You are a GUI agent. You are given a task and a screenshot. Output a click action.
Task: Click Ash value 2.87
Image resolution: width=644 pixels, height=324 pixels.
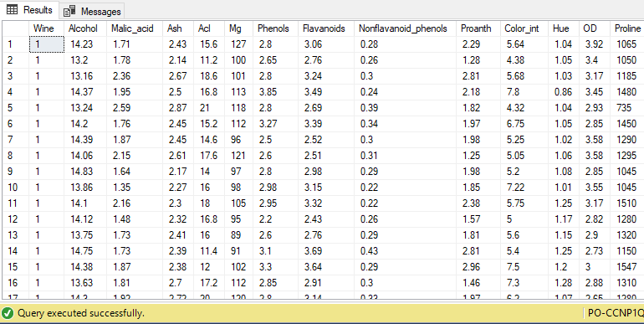pos(177,108)
